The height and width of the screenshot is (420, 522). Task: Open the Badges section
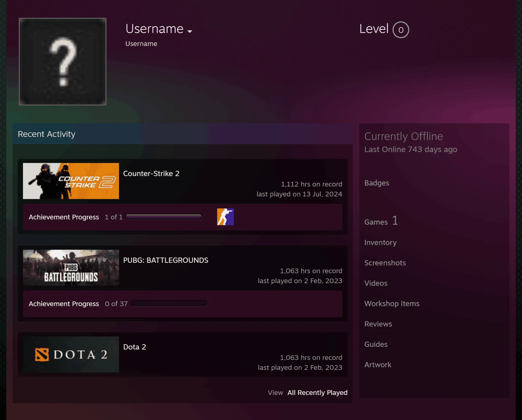[377, 183]
